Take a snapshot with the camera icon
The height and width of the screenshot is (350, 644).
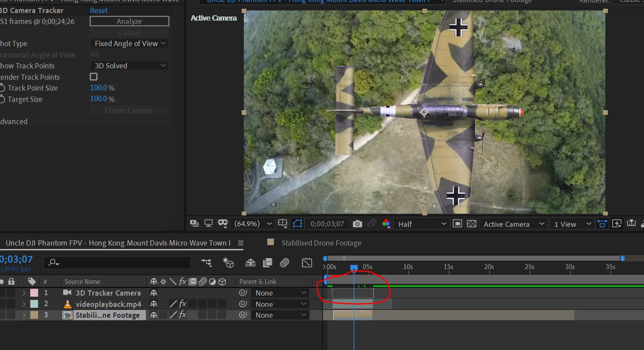tap(357, 224)
